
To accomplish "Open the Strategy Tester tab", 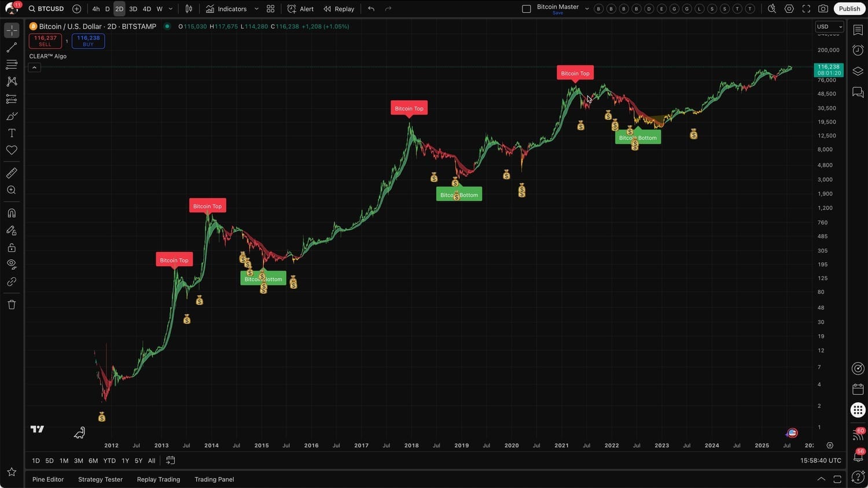I will click(100, 479).
